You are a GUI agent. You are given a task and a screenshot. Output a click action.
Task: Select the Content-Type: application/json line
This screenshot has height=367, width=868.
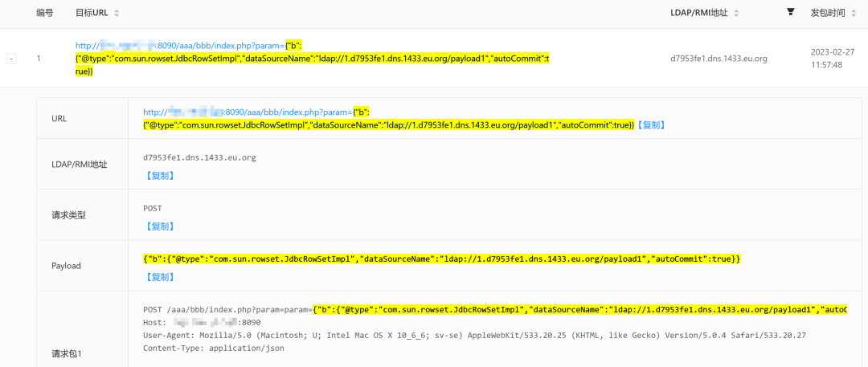pyautogui.click(x=213, y=349)
